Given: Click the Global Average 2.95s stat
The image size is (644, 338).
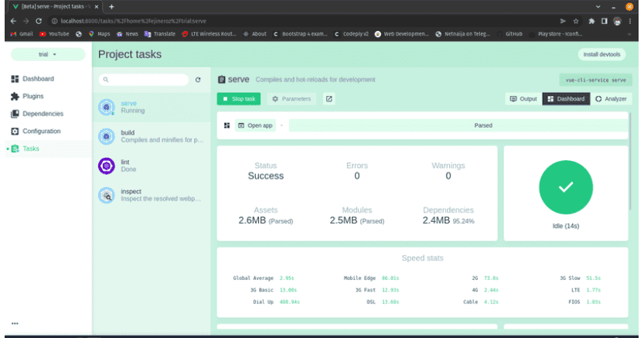Looking at the screenshot, I should (264, 278).
